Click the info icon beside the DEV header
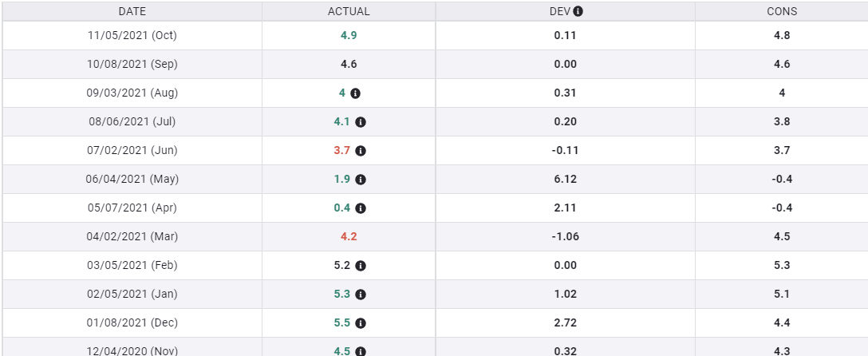Viewport: 868px width, 356px height. 578,12
